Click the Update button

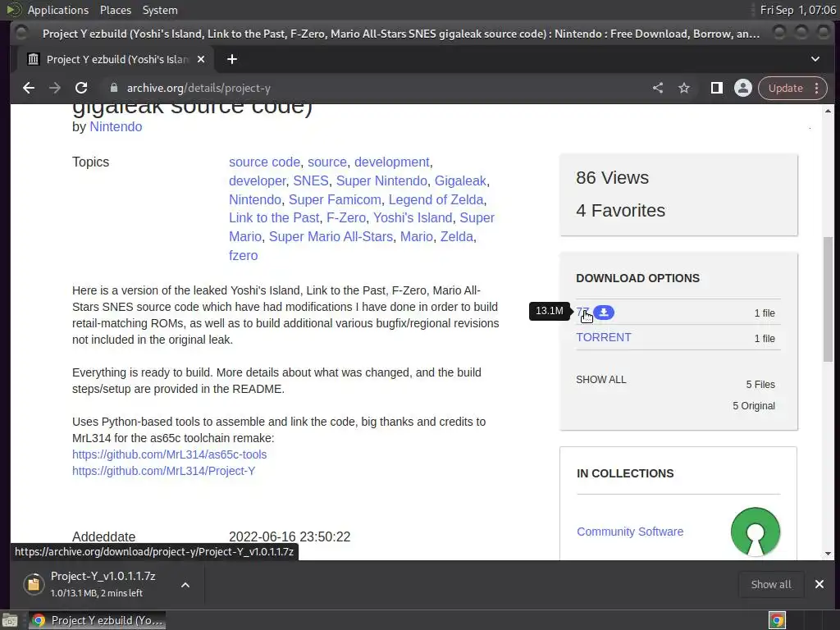(x=785, y=88)
